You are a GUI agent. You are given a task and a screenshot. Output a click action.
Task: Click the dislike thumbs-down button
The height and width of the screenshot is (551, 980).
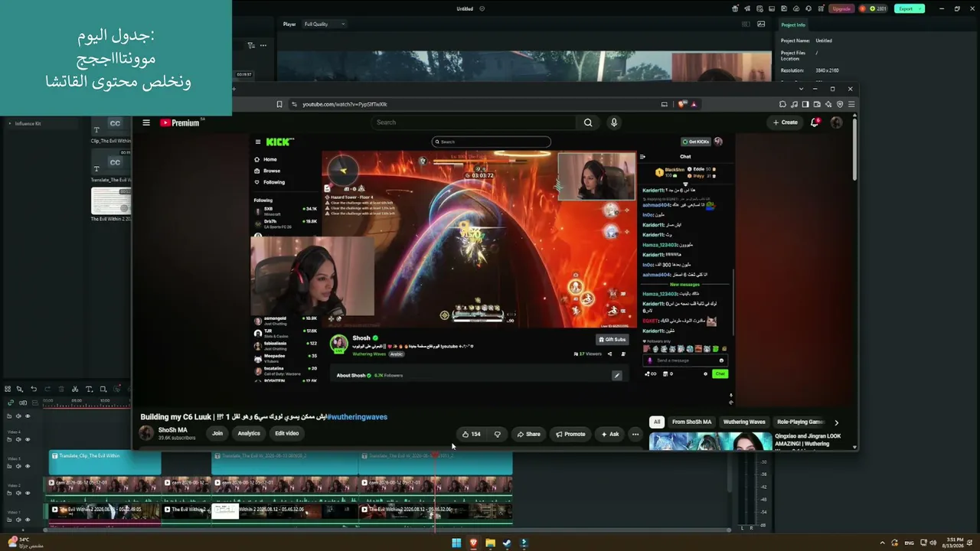[x=498, y=434]
